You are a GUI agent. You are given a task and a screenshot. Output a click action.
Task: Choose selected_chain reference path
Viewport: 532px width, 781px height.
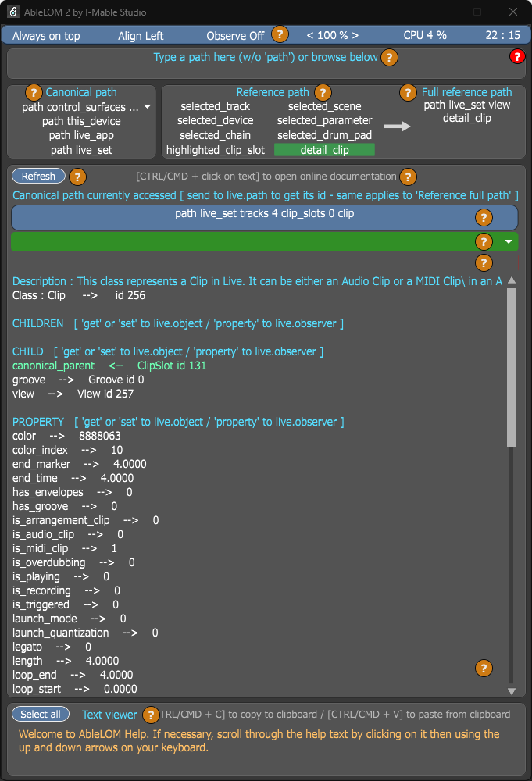pos(215,135)
